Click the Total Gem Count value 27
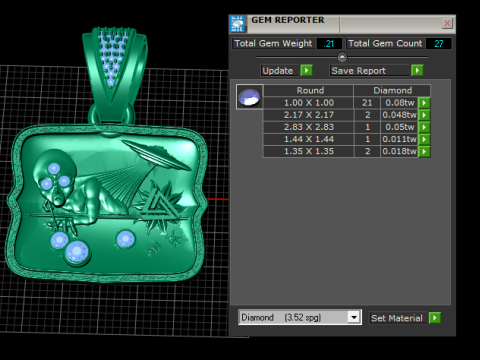480x360 pixels. [x=439, y=44]
